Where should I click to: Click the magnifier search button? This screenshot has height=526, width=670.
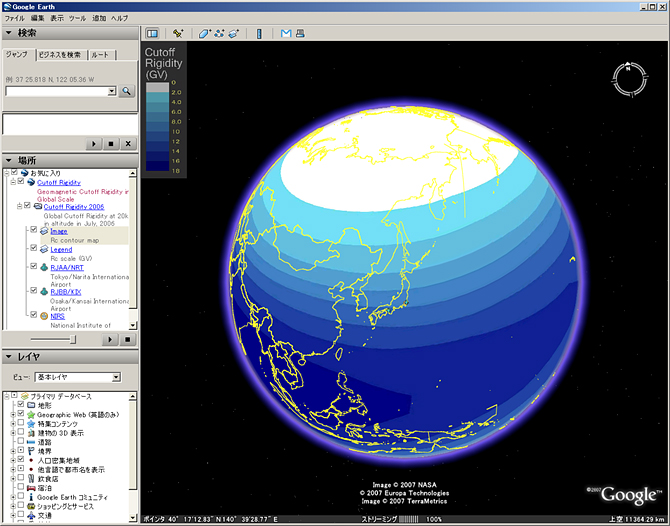click(127, 91)
